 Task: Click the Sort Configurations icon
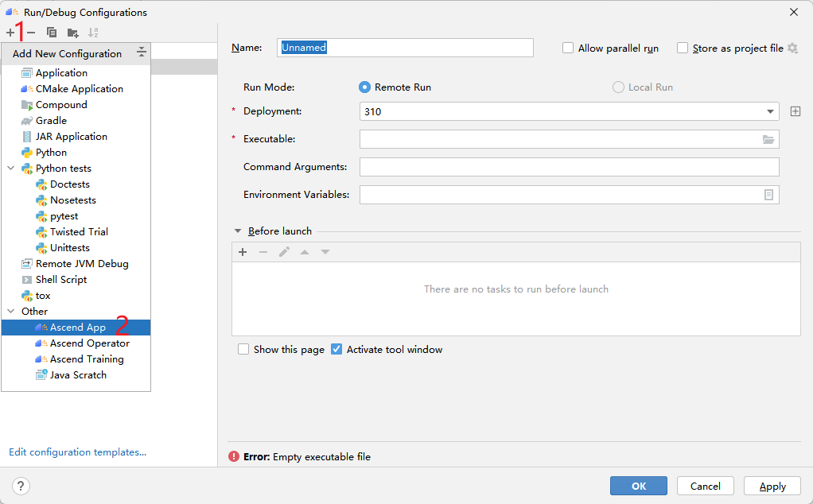point(93,33)
